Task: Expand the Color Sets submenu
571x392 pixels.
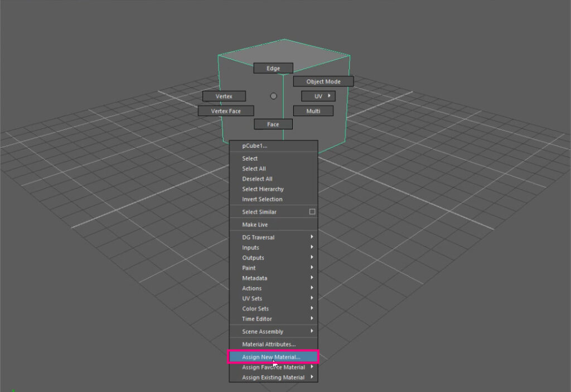Action: coord(273,309)
